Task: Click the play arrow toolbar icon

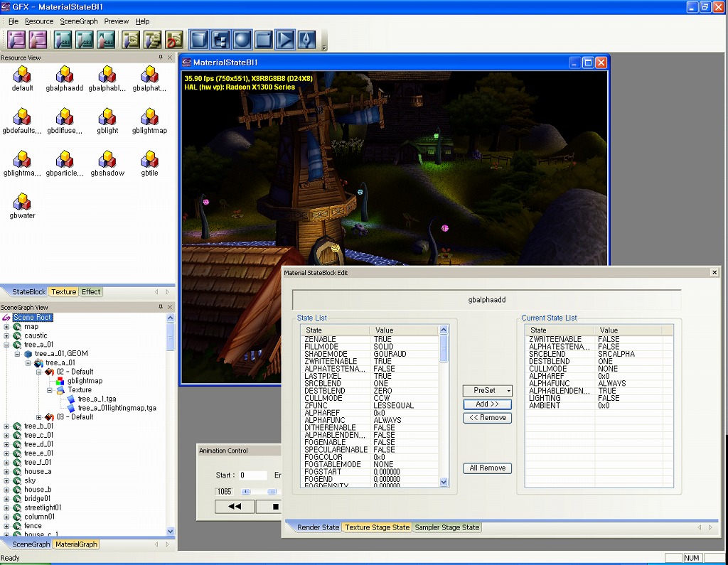Action: click(x=285, y=39)
